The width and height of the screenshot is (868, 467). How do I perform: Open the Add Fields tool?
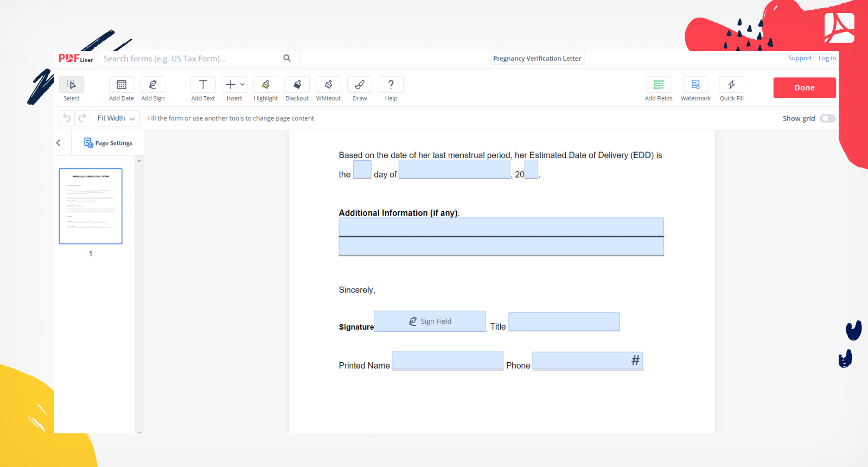659,89
